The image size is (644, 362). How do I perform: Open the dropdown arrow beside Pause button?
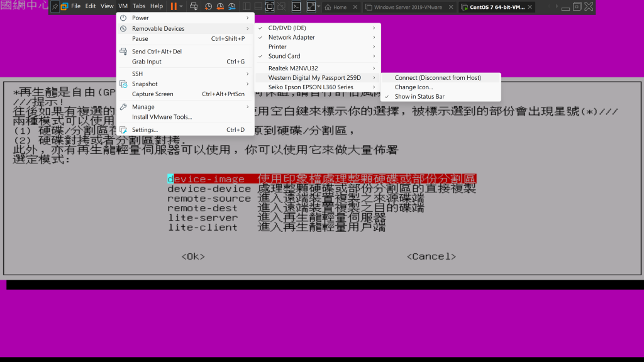[x=181, y=6]
